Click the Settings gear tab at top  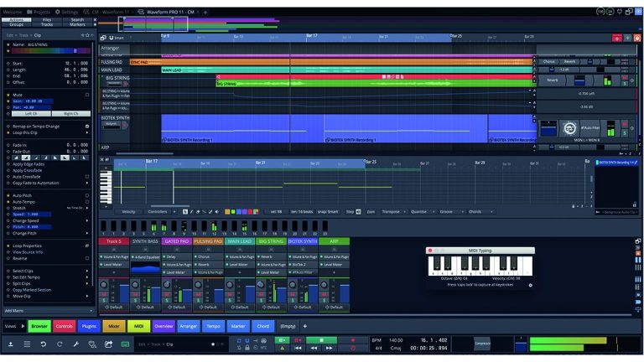coord(66,12)
